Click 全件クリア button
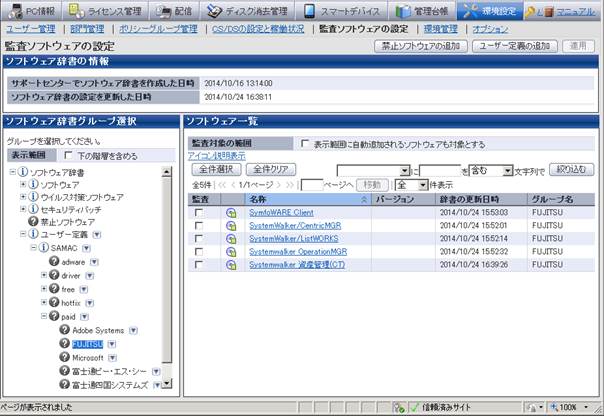604x416 pixels. click(x=271, y=169)
